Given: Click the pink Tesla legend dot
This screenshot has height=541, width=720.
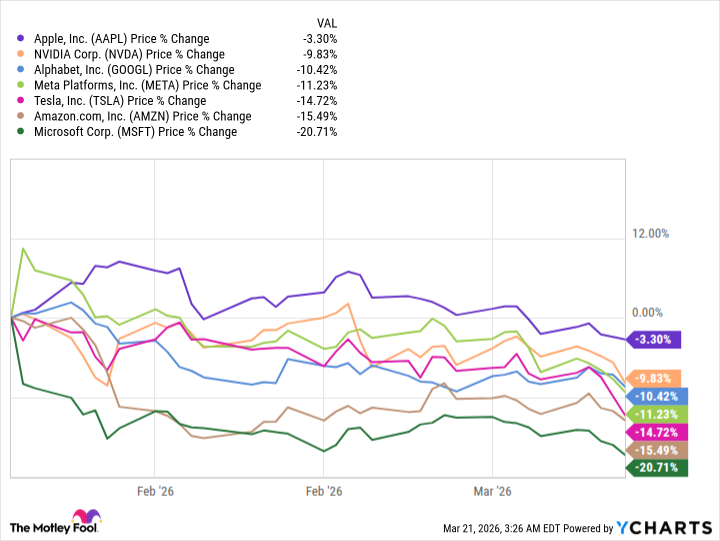Looking at the screenshot, I should coord(21,101).
